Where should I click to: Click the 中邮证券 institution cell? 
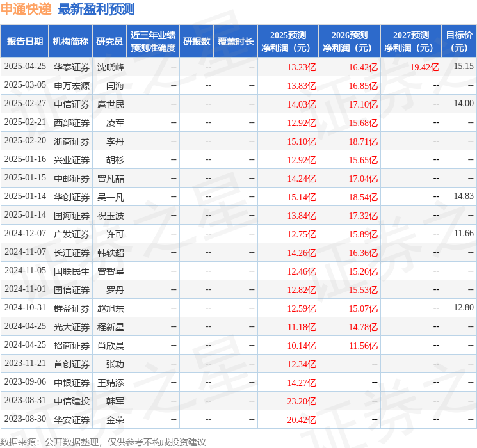tap(72, 178)
